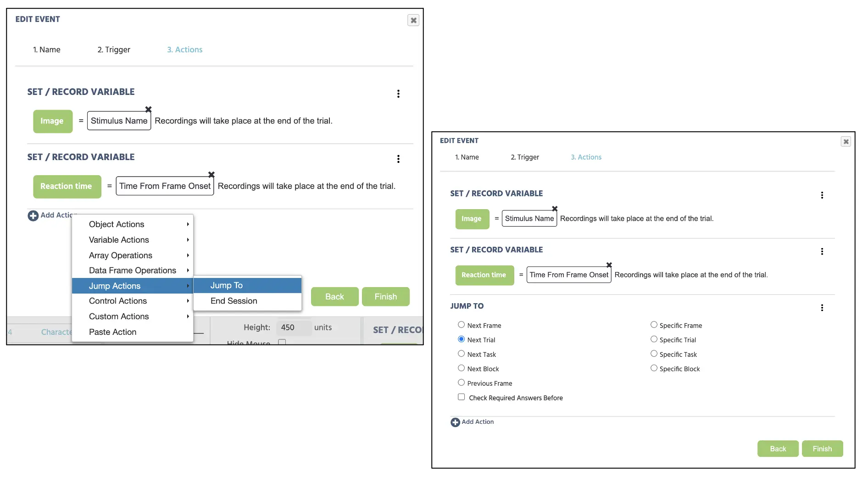Expand Variable Actions submenu
Viewport: 868px width, 477px height.
pyautogui.click(x=133, y=240)
